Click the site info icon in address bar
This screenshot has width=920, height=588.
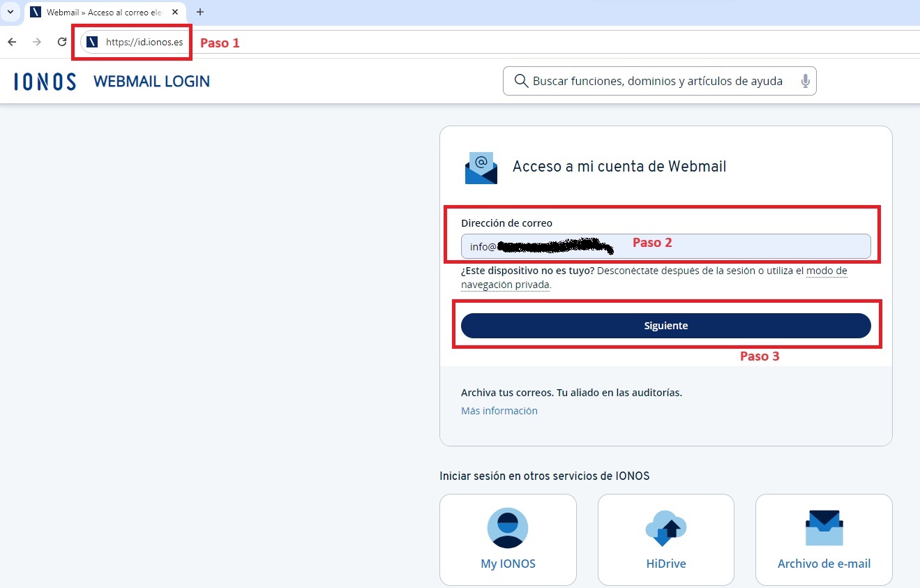(92, 42)
